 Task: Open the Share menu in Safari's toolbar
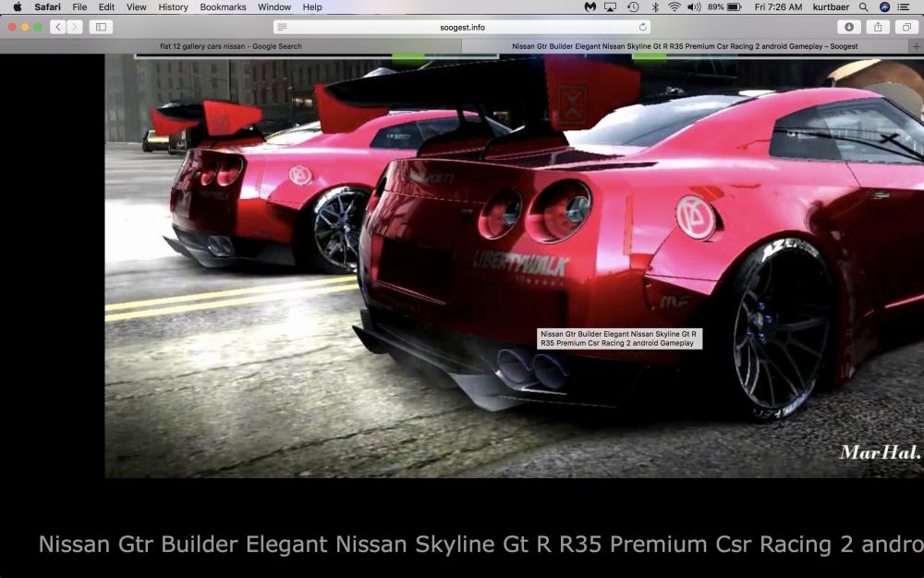click(878, 27)
